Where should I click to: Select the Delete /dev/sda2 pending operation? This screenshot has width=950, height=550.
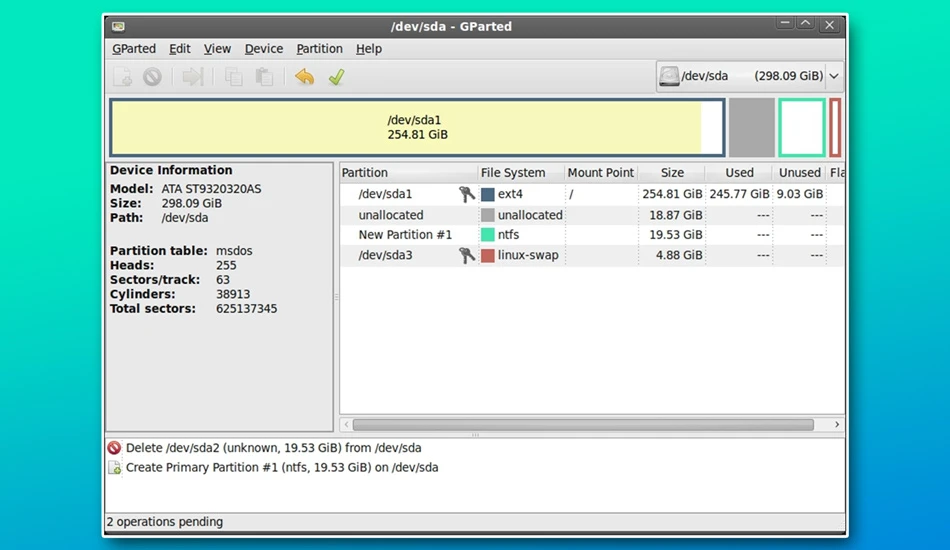point(273,448)
